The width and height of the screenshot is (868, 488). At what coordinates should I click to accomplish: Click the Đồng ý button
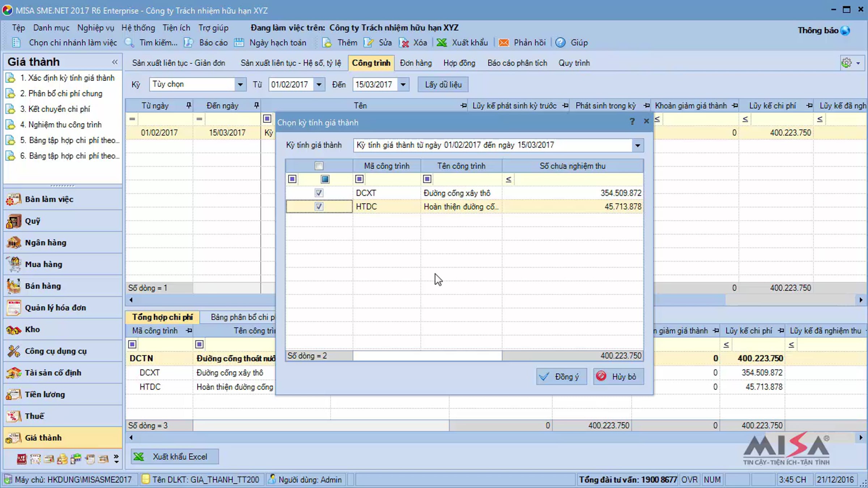coord(561,377)
